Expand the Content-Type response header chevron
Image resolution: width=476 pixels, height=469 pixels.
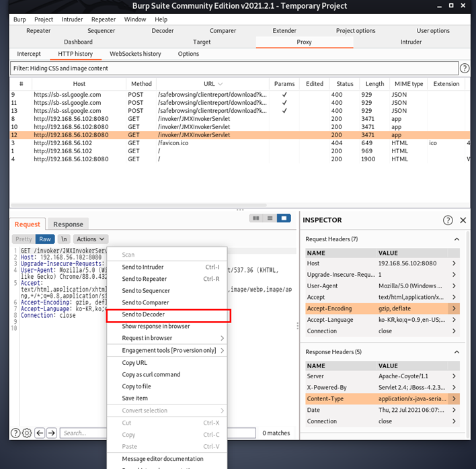(x=454, y=398)
